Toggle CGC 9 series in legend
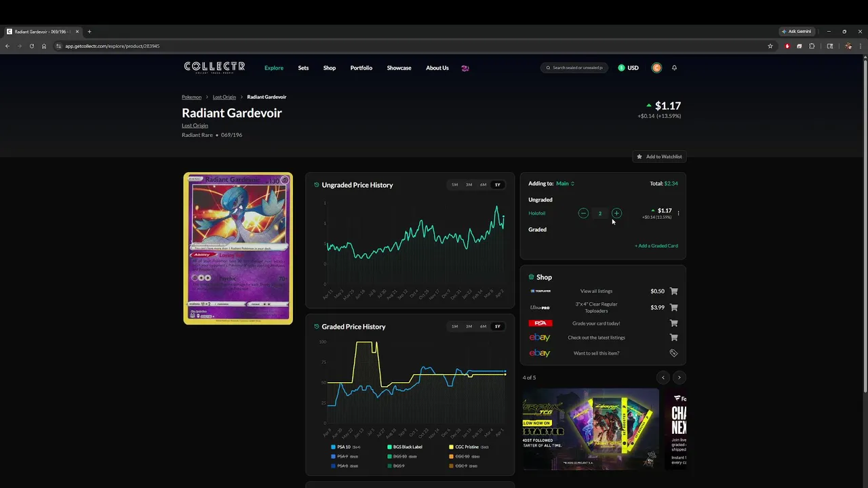 (x=463, y=466)
